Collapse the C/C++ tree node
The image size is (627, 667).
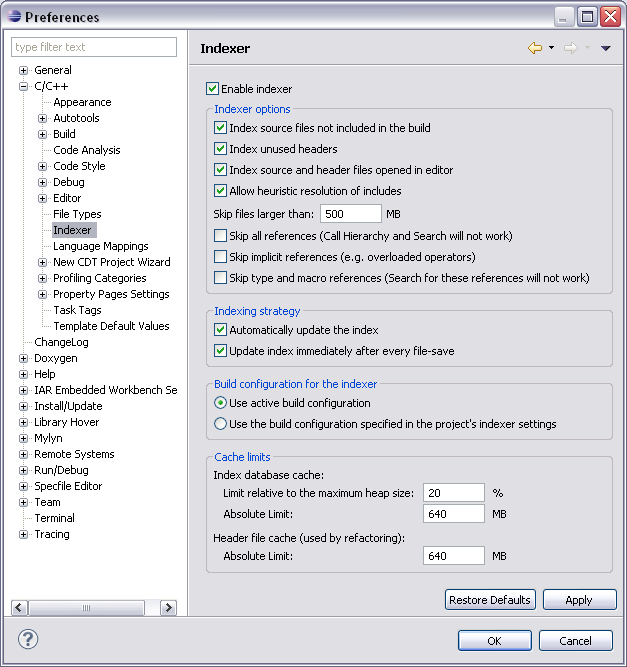pyautogui.click(x=23, y=86)
